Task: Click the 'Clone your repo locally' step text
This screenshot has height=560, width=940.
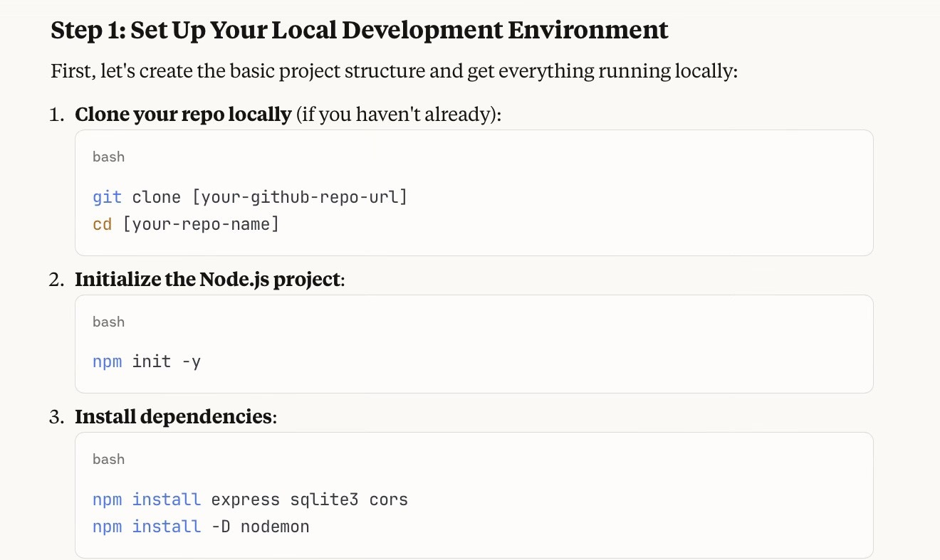Action: point(183,114)
